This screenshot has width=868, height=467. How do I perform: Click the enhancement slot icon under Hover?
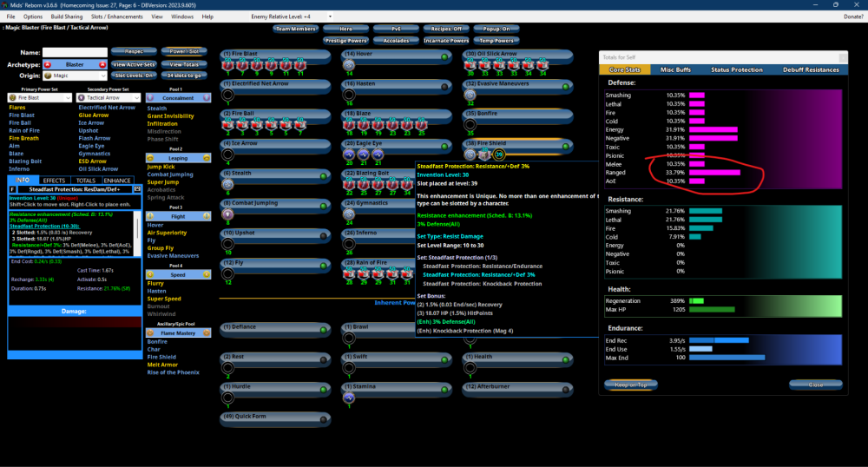pyautogui.click(x=349, y=64)
